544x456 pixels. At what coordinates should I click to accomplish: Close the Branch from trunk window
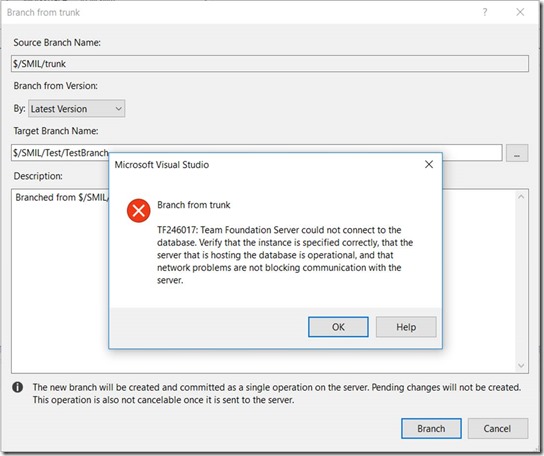(x=520, y=12)
